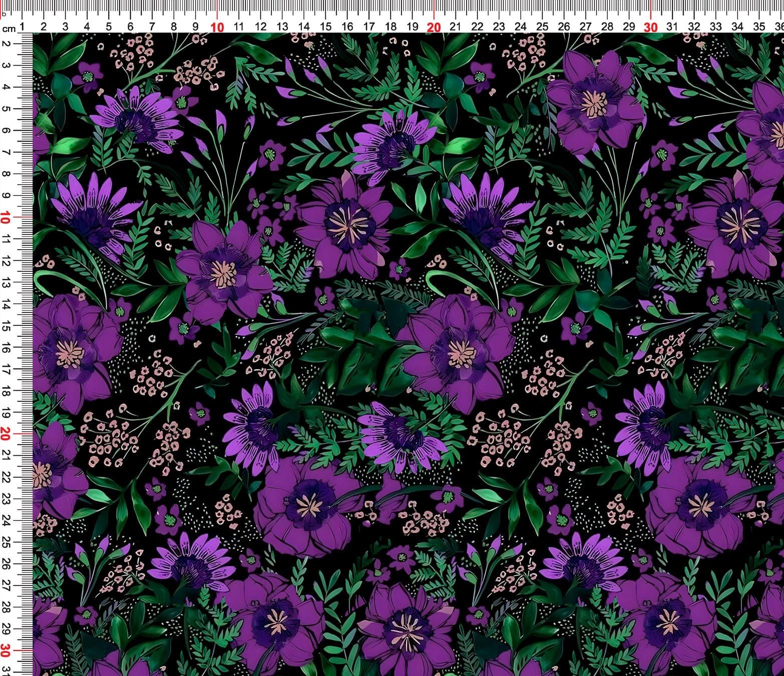Select the 35 mark on the horizontal ruler
The image size is (784, 676).
(759, 27)
